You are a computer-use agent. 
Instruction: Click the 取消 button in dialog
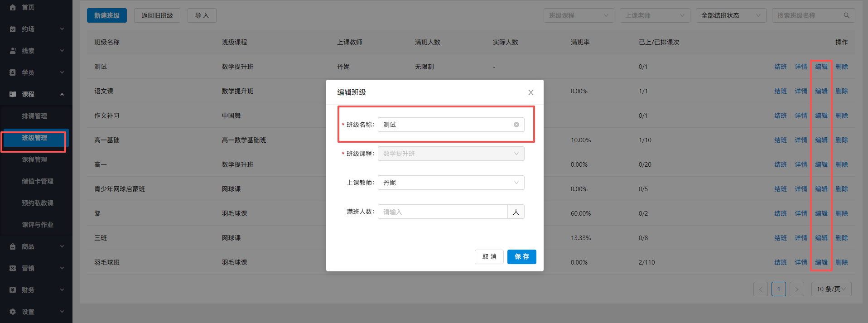tap(489, 256)
